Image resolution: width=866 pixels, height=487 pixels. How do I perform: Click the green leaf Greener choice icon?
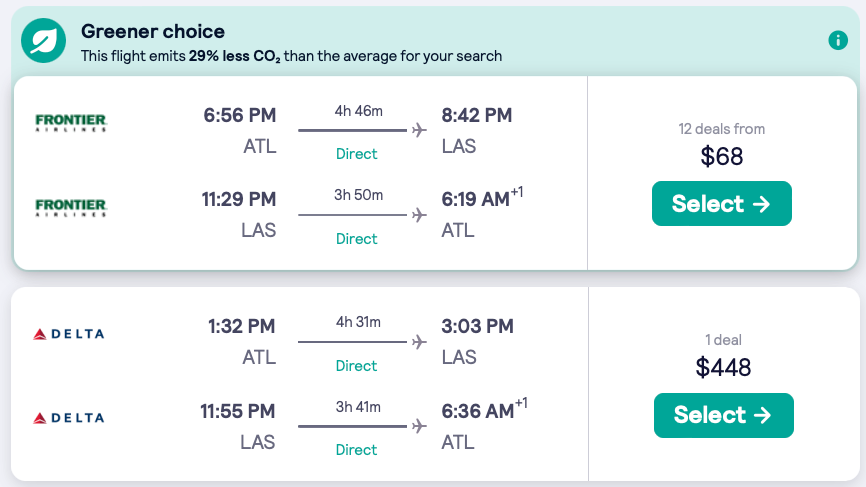[x=45, y=41]
